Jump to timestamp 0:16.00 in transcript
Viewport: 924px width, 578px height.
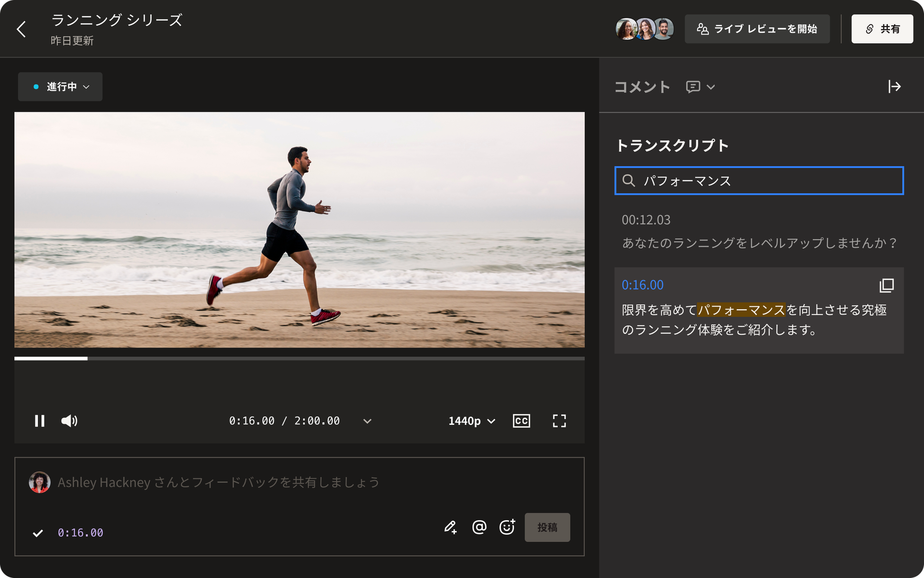642,285
